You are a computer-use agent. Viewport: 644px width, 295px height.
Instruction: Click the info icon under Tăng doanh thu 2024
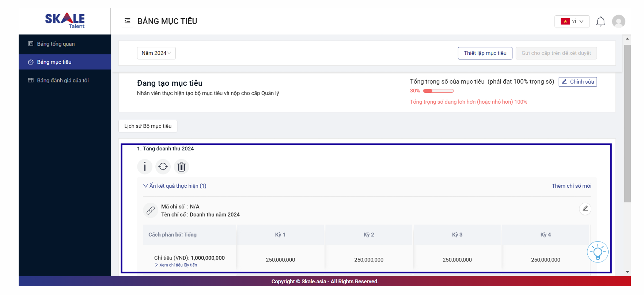coord(145,167)
